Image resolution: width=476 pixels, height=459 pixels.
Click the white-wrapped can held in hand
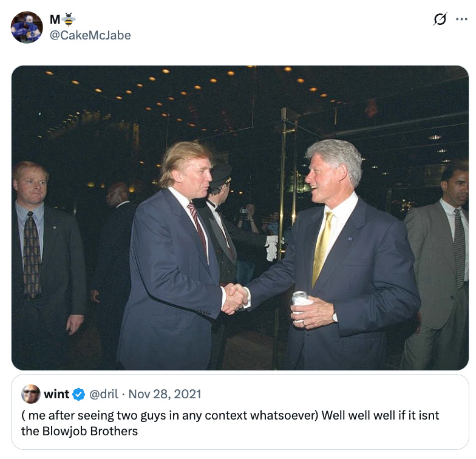point(301,304)
